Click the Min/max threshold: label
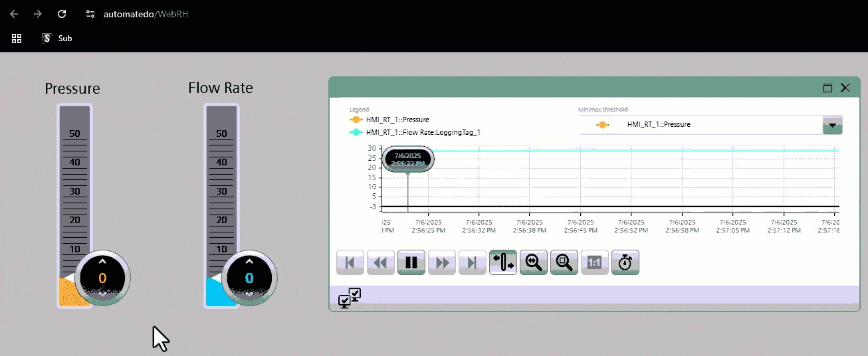The image size is (868, 356). [x=603, y=109]
